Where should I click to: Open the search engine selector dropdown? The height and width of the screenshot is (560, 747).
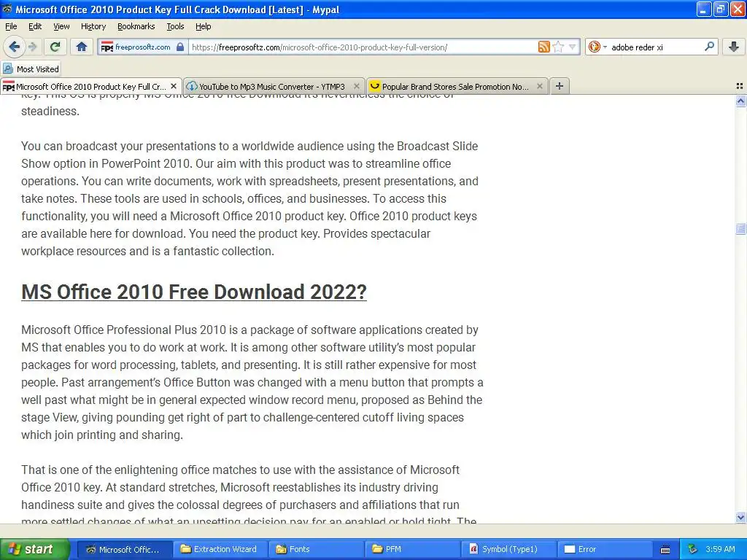tap(597, 47)
